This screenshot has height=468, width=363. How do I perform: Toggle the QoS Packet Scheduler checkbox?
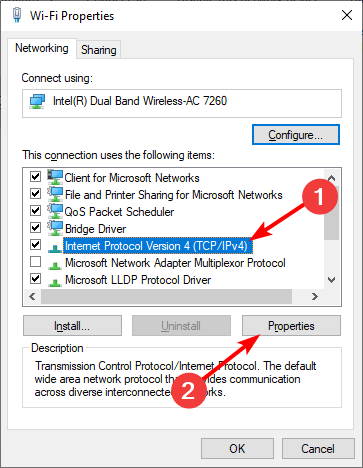(x=35, y=211)
